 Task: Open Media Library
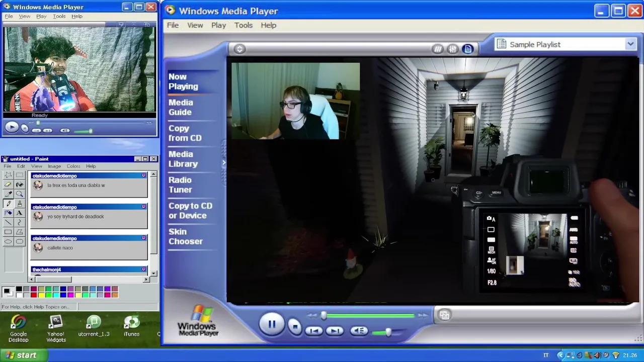tap(183, 159)
